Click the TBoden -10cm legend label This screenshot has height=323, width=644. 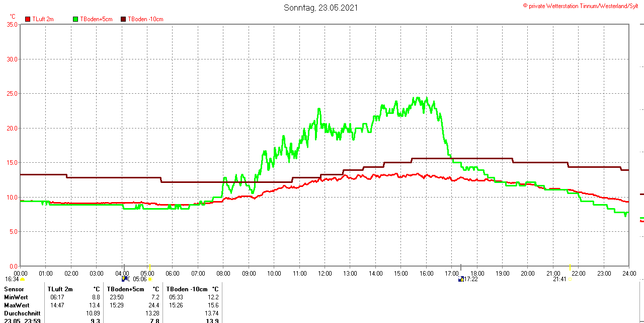pyautogui.click(x=145, y=19)
